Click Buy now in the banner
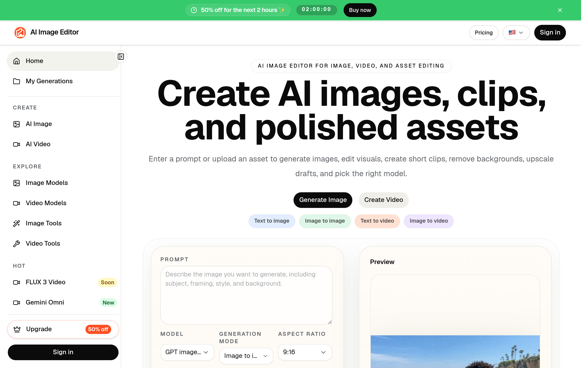The height and width of the screenshot is (368, 588). click(x=360, y=10)
